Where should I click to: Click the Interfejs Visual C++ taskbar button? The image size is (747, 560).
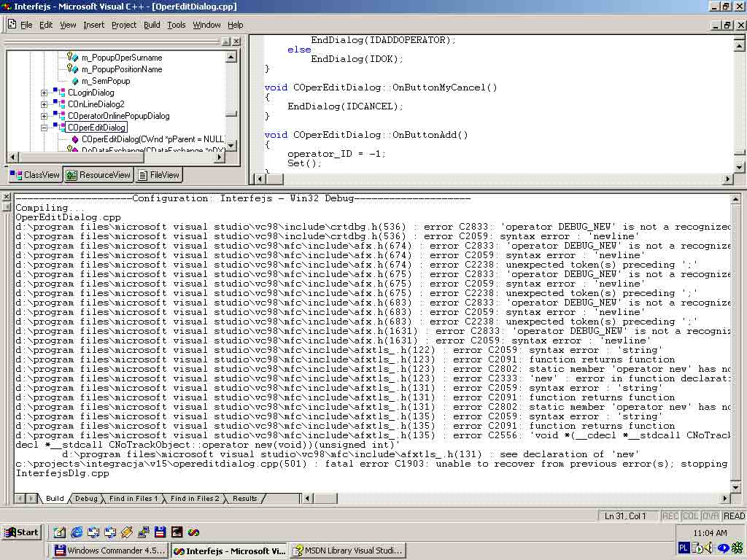[x=229, y=551]
